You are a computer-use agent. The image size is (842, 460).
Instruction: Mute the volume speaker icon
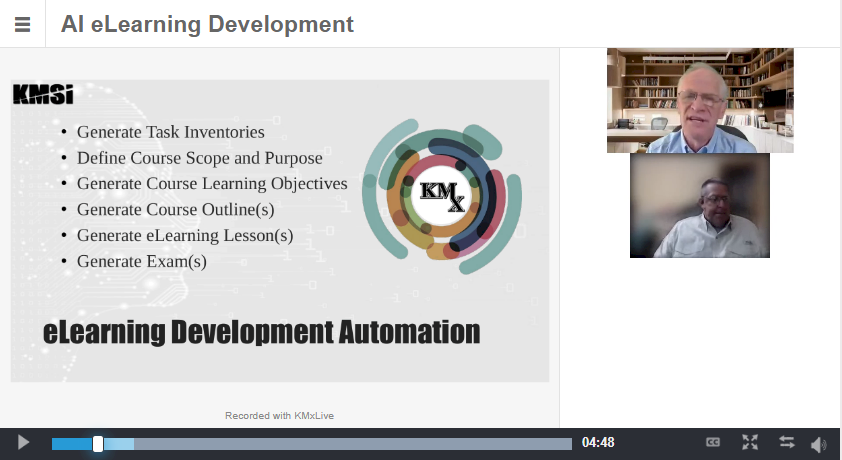[818, 444]
